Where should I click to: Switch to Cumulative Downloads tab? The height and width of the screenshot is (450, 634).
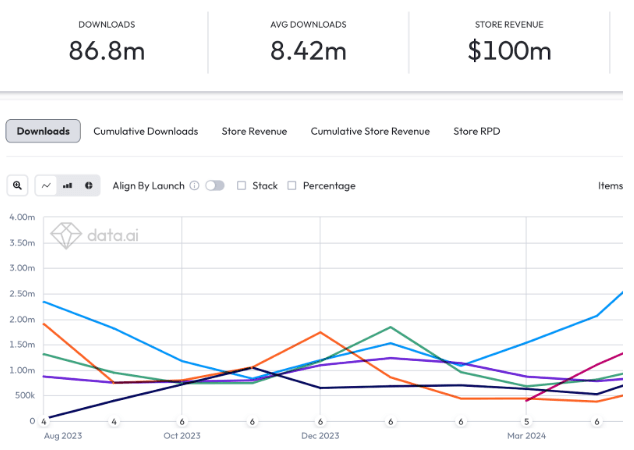click(146, 131)
